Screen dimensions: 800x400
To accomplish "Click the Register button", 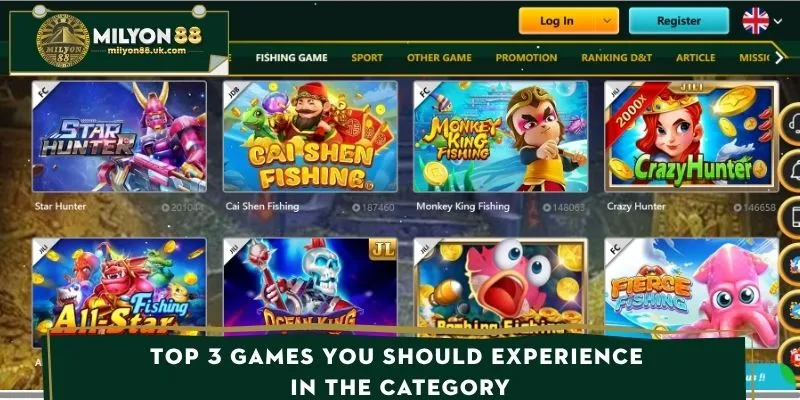I will pos(679,21).
